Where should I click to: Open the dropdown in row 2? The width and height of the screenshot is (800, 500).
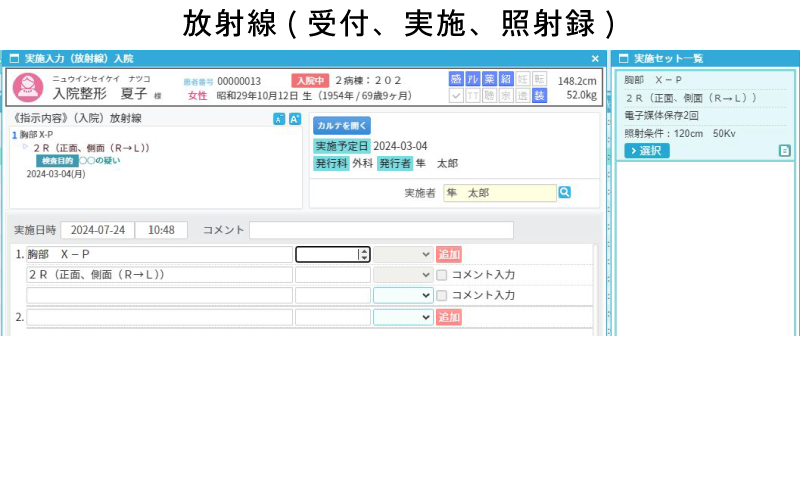coord(403,317)
